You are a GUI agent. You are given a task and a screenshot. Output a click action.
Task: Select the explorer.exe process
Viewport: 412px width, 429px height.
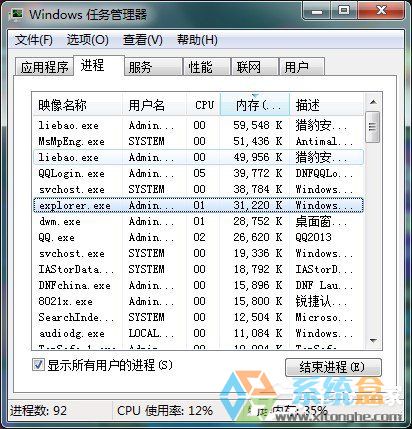pyautogui.click(x=198, y=205)
